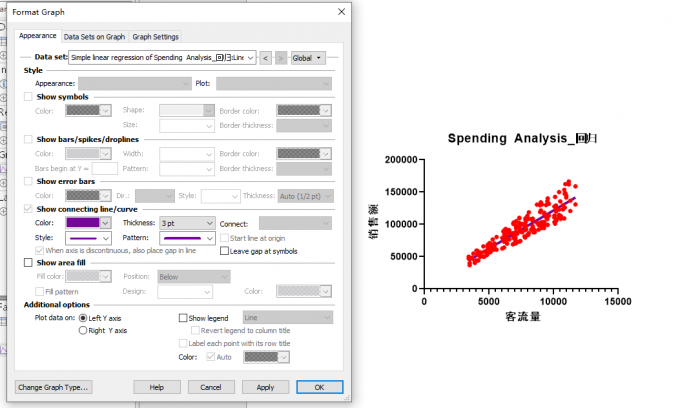The height and width of the screenshot is (408, 680).
Task: Click the OK button
Action: click(320, 387)
